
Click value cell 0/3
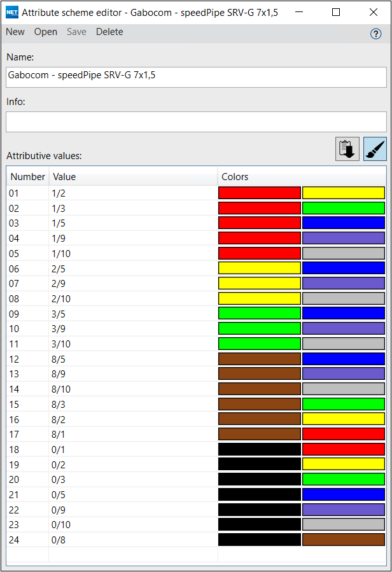pos(133,479)
